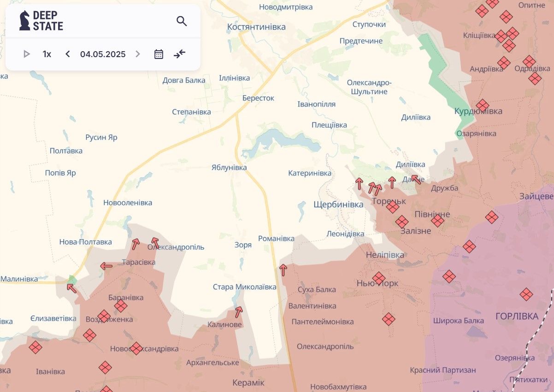The width and height of the screenshot is (554, 392).
Task: Click the date field 04.05.2025
Action: (x=103, y=54)
